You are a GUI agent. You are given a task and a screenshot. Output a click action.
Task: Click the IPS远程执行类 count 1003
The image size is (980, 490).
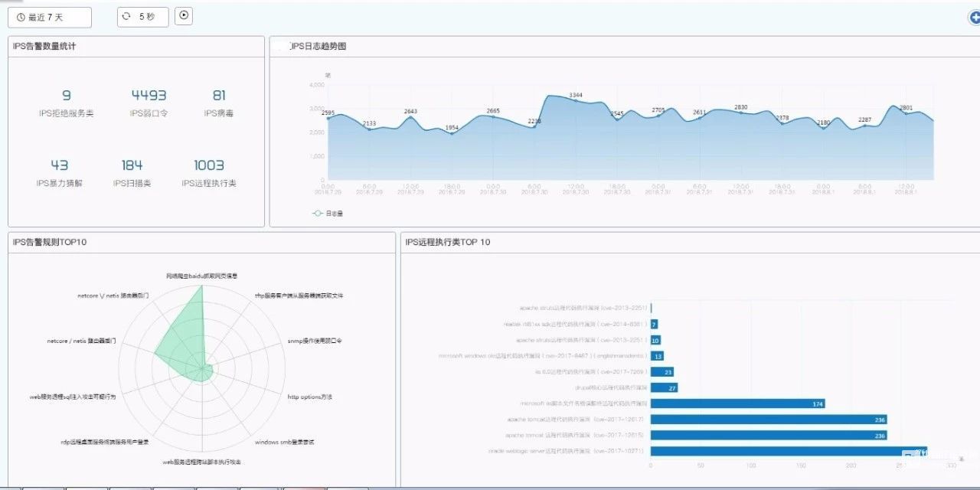[x=209, y=165]
